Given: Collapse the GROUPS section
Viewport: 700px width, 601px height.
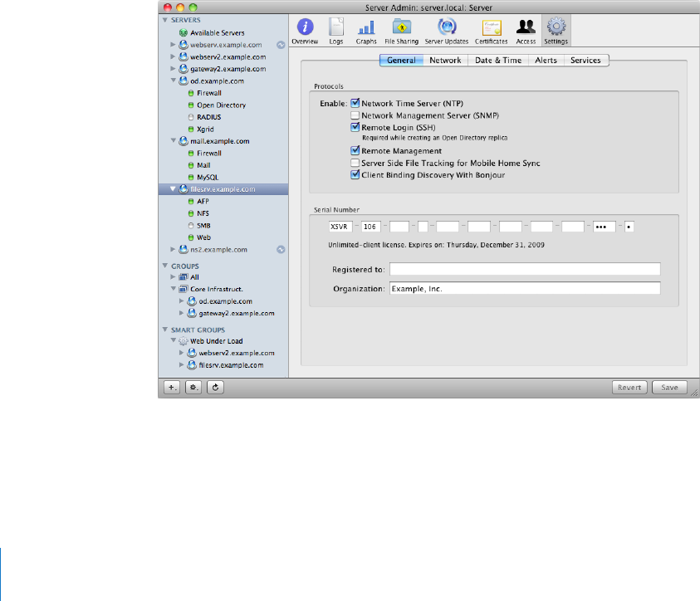Looking at the screenshot, I should point(165,266).
